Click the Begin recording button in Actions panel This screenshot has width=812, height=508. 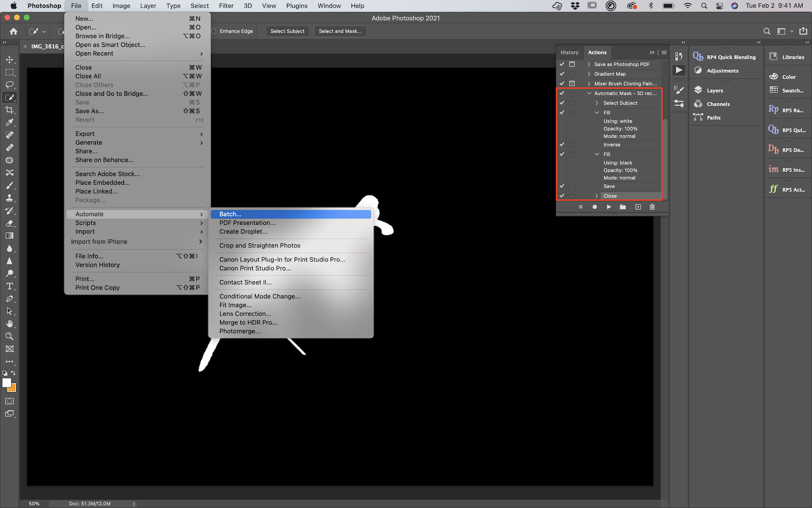click(595, 207)
